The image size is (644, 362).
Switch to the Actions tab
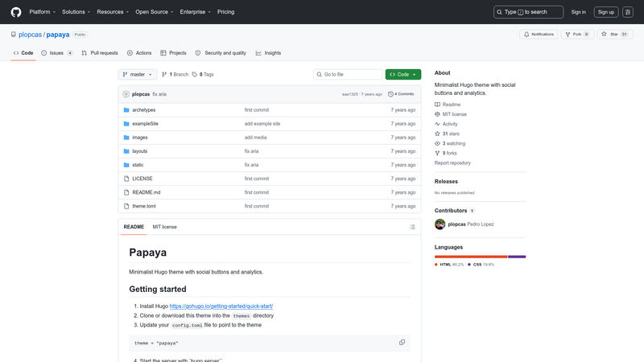(139, 53)
